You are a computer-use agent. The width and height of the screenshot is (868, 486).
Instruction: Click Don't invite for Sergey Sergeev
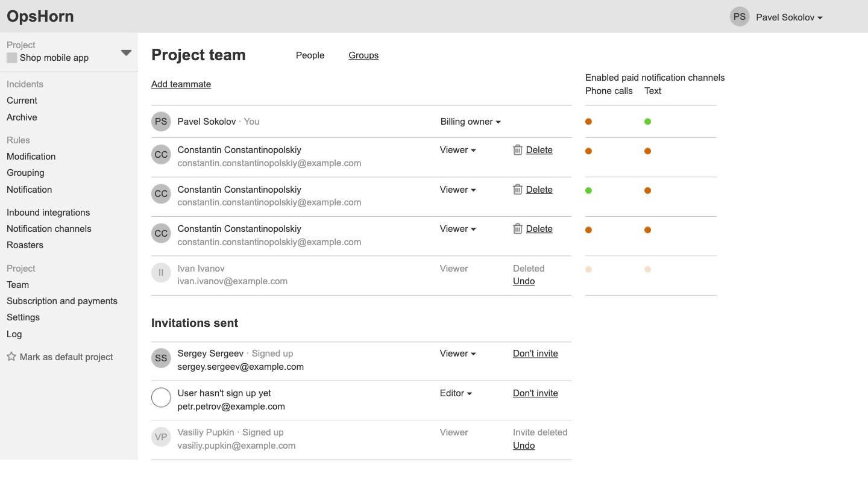click(x=535, y=354)
